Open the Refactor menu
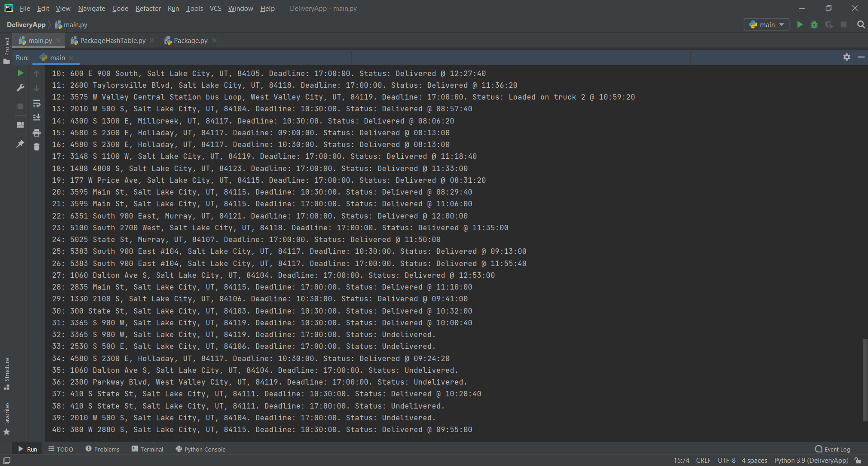The height and width of the screenshot is (466, 868). [x=148, y=8]
